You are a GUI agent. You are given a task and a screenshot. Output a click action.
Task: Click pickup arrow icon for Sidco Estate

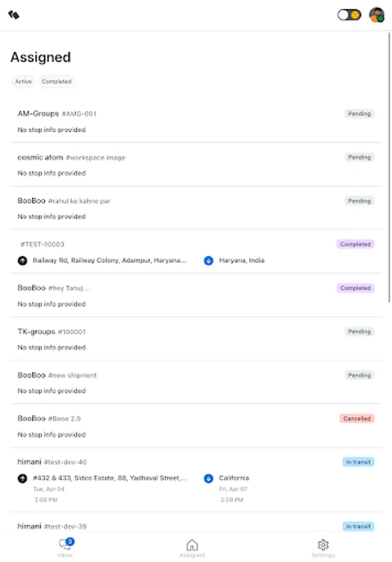[22, 478]
